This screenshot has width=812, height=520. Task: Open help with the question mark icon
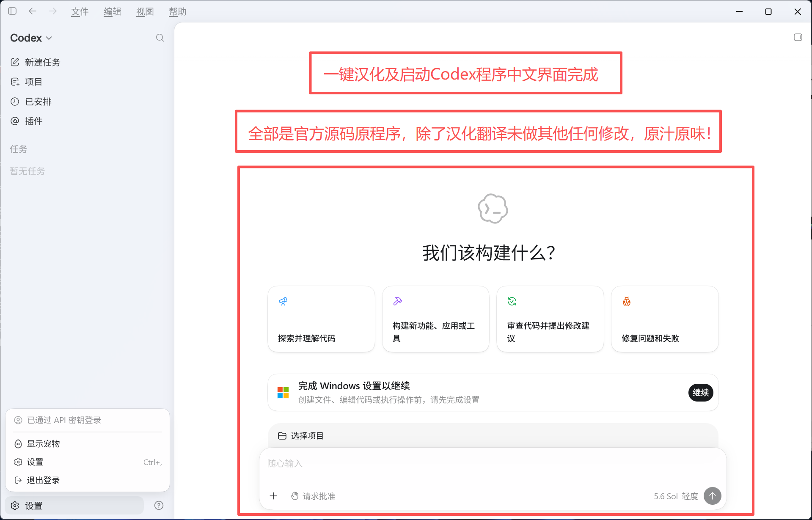click(x=159, y=506)
